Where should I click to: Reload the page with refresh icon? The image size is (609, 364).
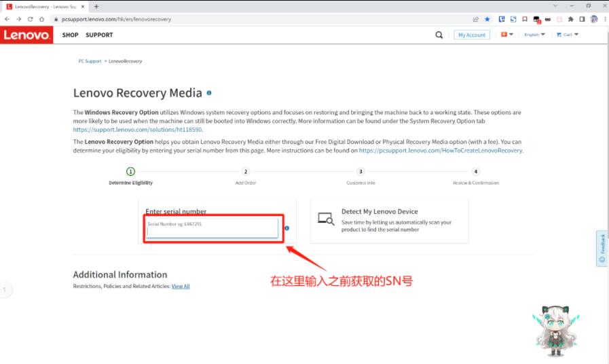click(31, 19)
